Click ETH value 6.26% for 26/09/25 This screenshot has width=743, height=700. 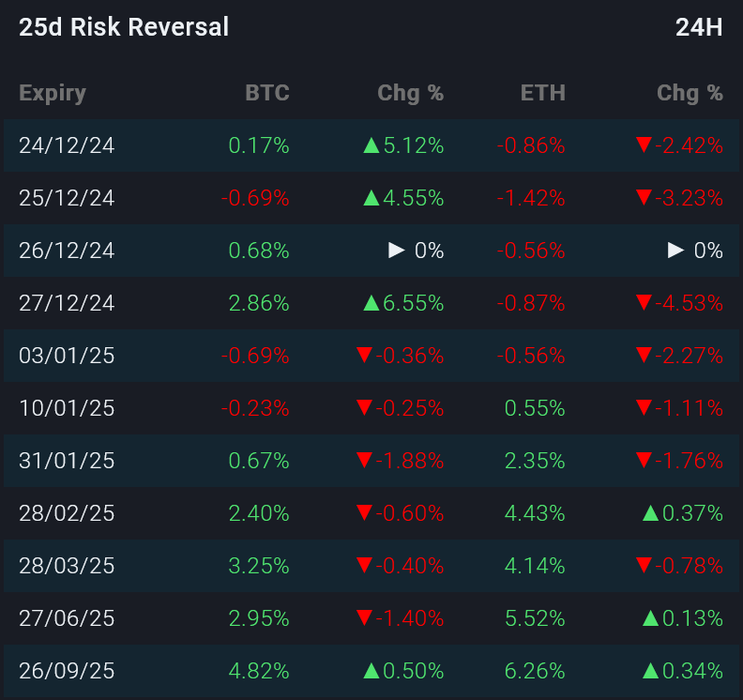535,672
